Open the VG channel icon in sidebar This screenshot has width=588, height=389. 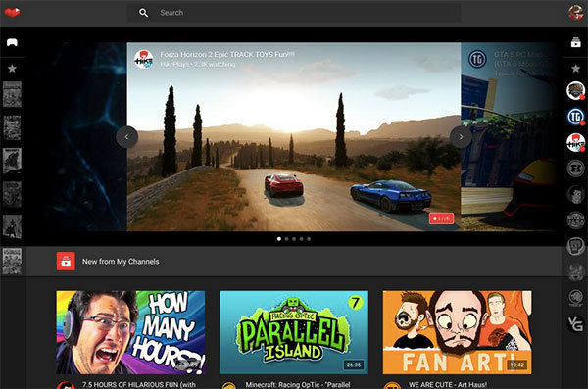tap(575, 323)
